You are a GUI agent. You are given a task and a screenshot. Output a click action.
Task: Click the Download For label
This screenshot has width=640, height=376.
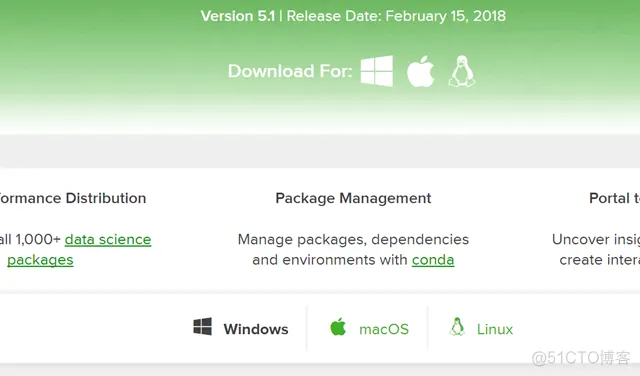pos(290,71)
